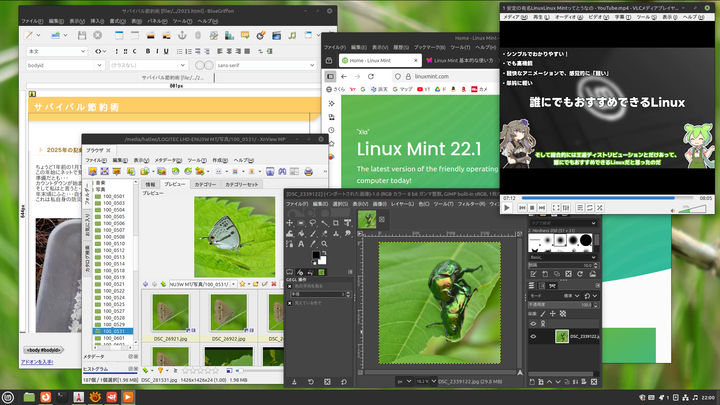720x405 pixels.
Task: Toggle the VLC shuffle button
Action: [600, 208]
